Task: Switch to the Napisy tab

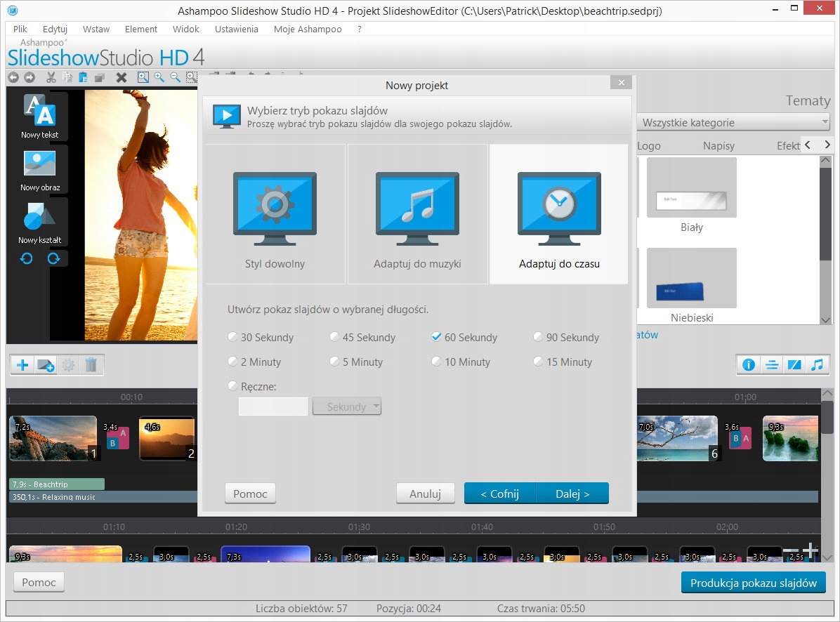Action: pos(718,146)
